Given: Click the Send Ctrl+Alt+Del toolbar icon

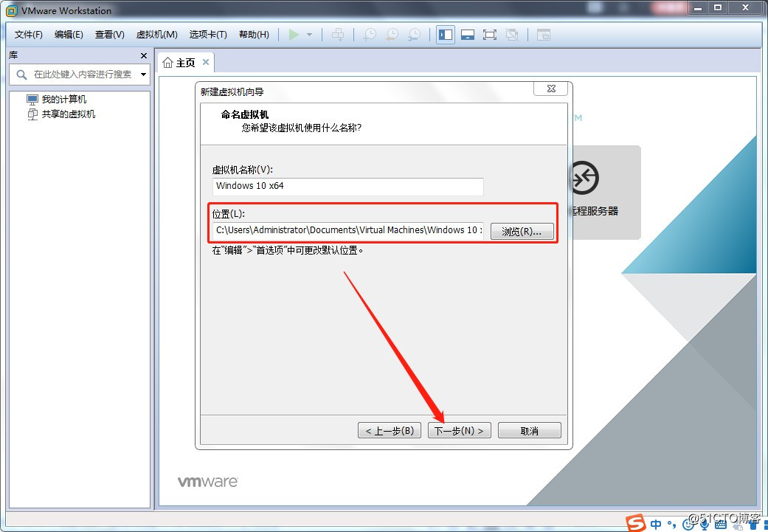Looking at the screenshot, I should tap(338, 35).
